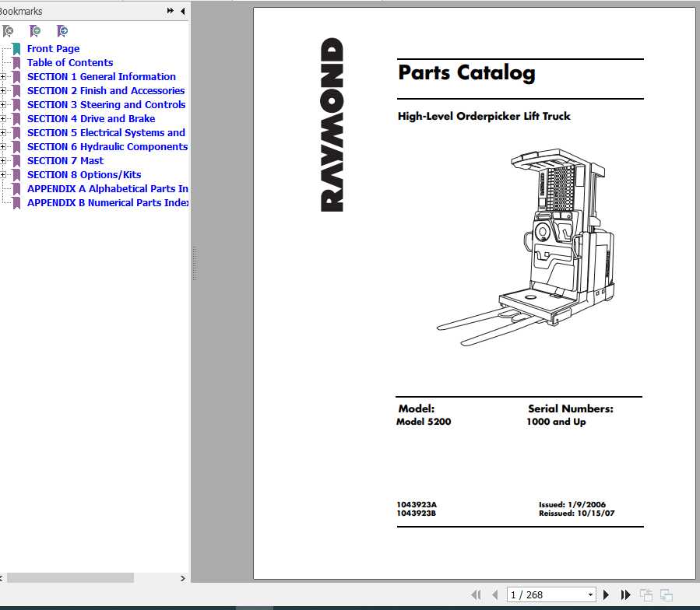This screenshot has width=700, height=610.
Task: Click the add new bookmark icon
Action: pos(35,31)
